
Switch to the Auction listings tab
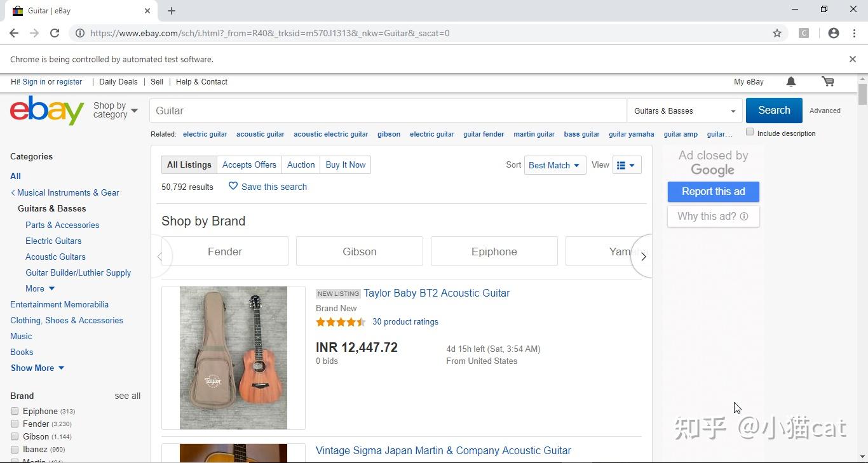(x=301, y=164)
